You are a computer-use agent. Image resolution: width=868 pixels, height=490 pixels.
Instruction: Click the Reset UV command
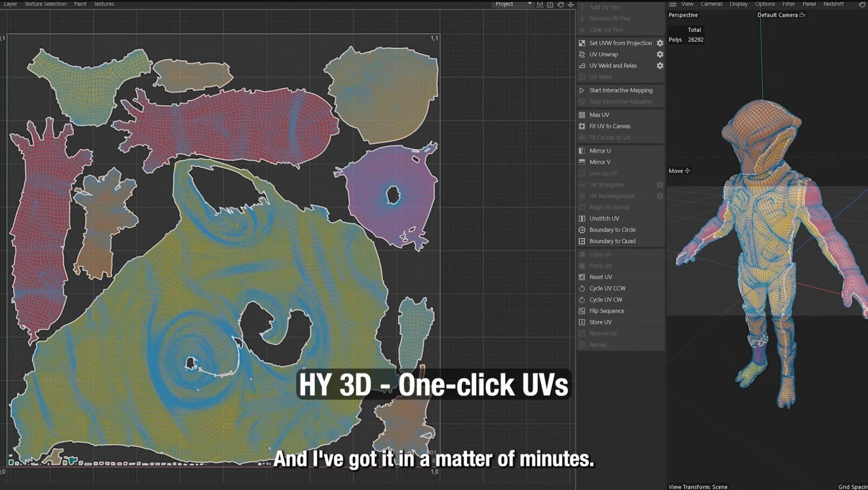point(601,277)
